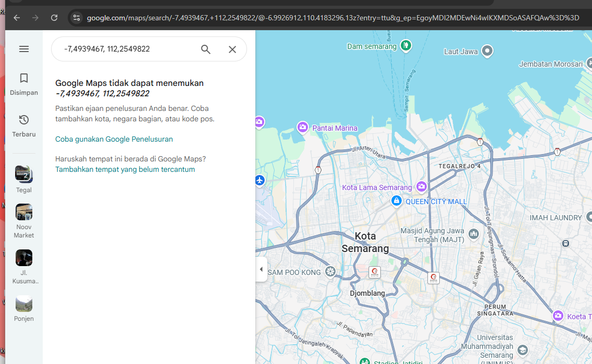Select Kota Lama Semarang marker
The image size is (592, 364).
click(x=422, y=186)
